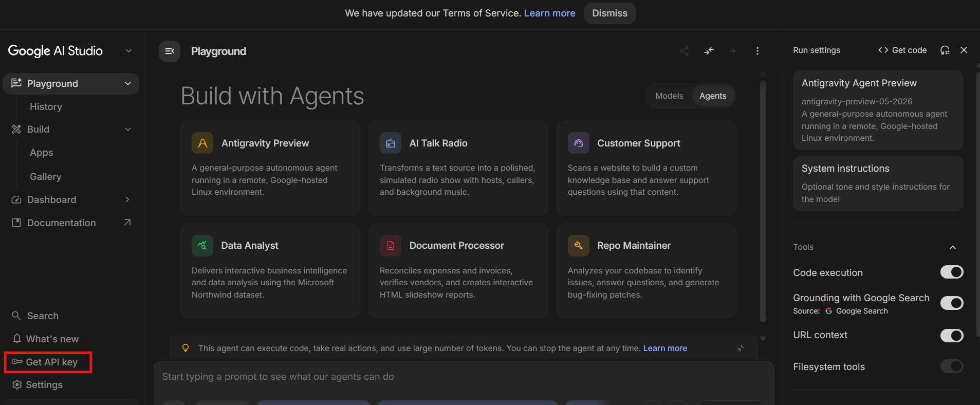
Task: Edit System instructions
Action: (x=878, y=183)
